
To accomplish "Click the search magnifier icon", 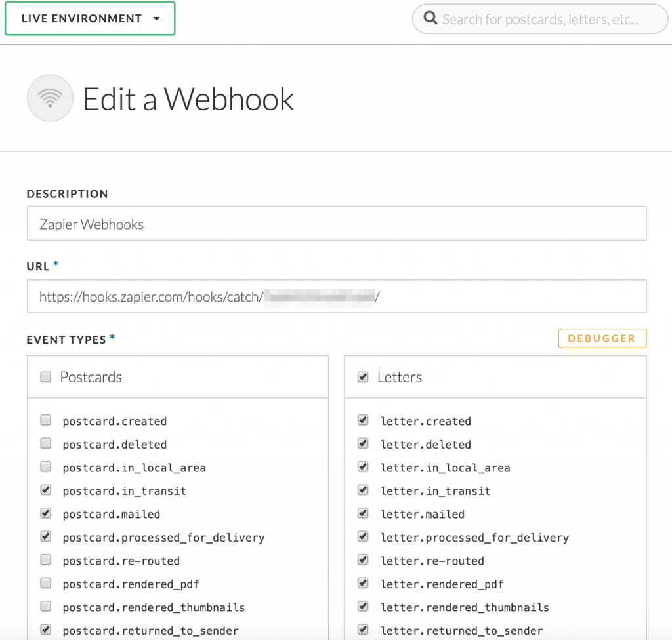I will tap(430, 18).
